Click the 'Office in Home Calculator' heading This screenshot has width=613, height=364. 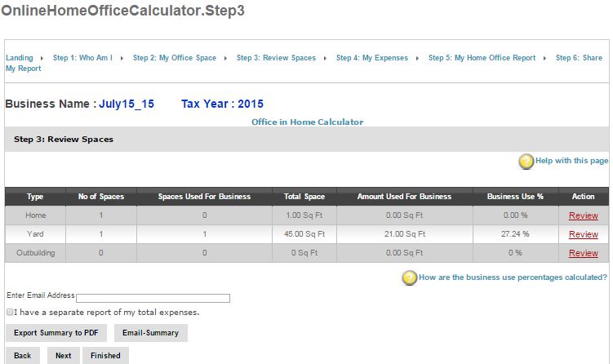coord(307,122)
